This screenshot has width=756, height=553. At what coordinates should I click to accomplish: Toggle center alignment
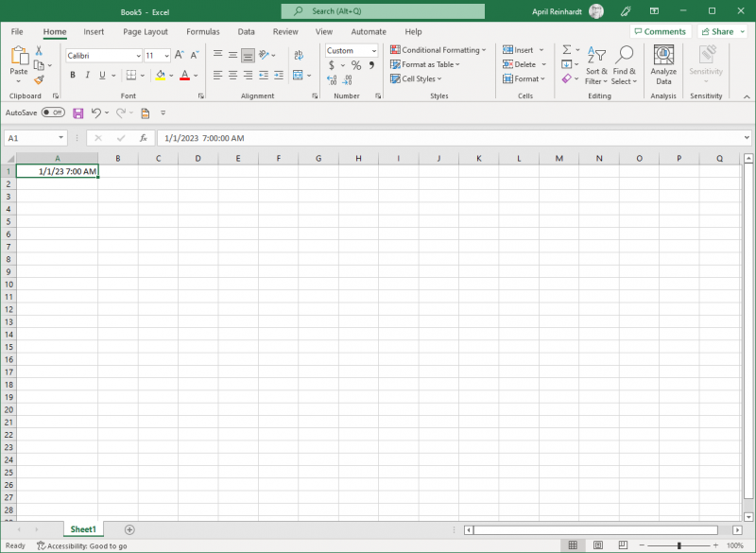(x=232, y=75)
